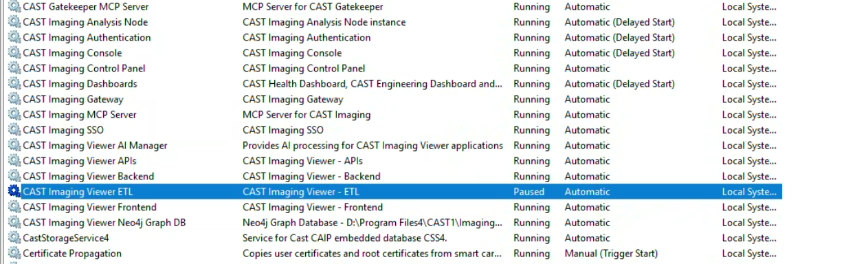Click the gear icon beside CAST Imaging Control Panel
This screenshot has height=264, width=868.
tap(14, 69)
